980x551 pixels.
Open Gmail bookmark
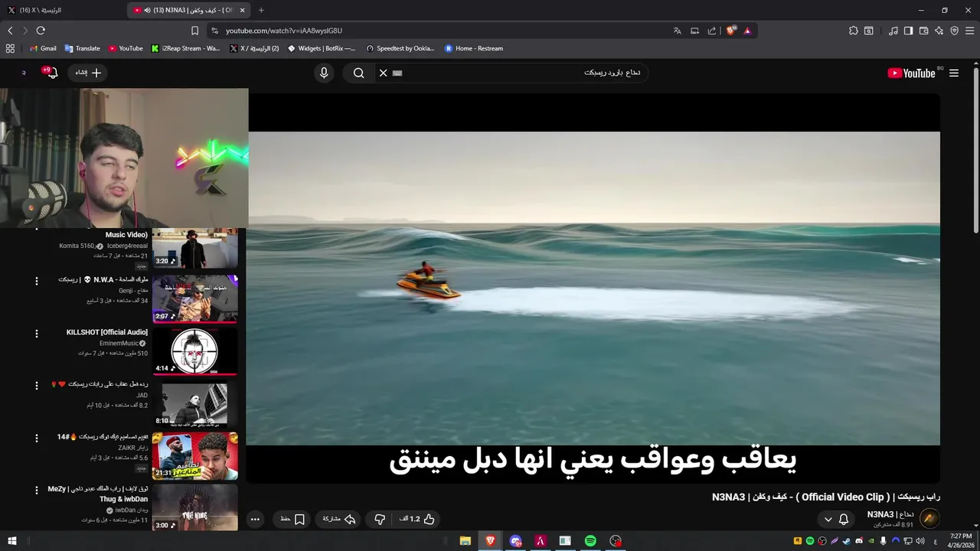click(43, 48)
